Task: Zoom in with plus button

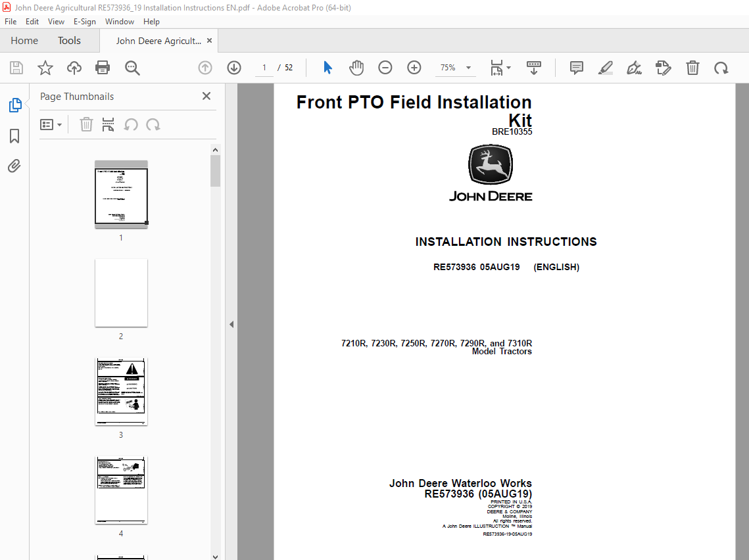Action: coord(414,68)
